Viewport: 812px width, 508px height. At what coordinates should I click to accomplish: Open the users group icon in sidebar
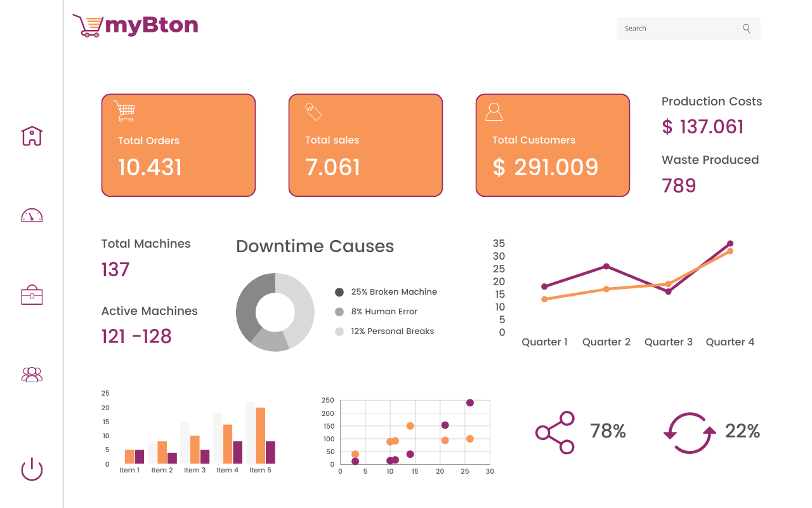click(32, 374)
